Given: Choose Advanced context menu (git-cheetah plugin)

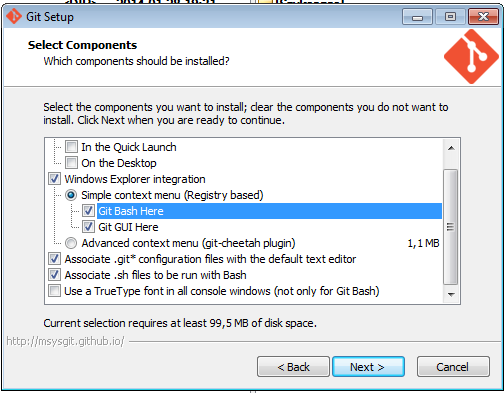Looking at the screenshot, I should tap(71, 243).
